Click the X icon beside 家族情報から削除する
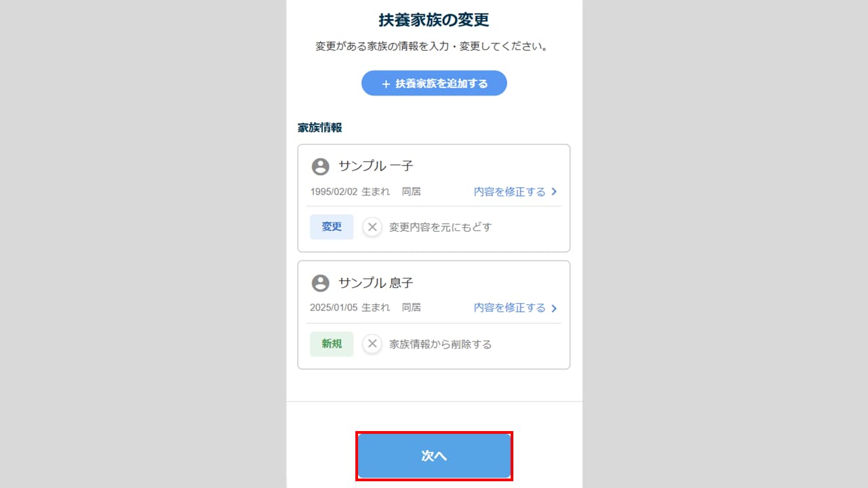This screenshot has width=868, height=488. (372, 344)
